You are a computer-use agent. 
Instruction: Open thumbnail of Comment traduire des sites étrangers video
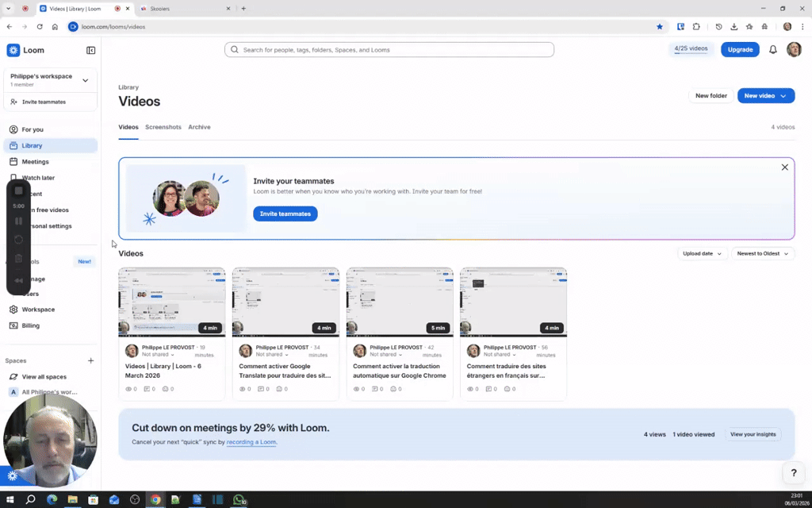pos(514,302)
